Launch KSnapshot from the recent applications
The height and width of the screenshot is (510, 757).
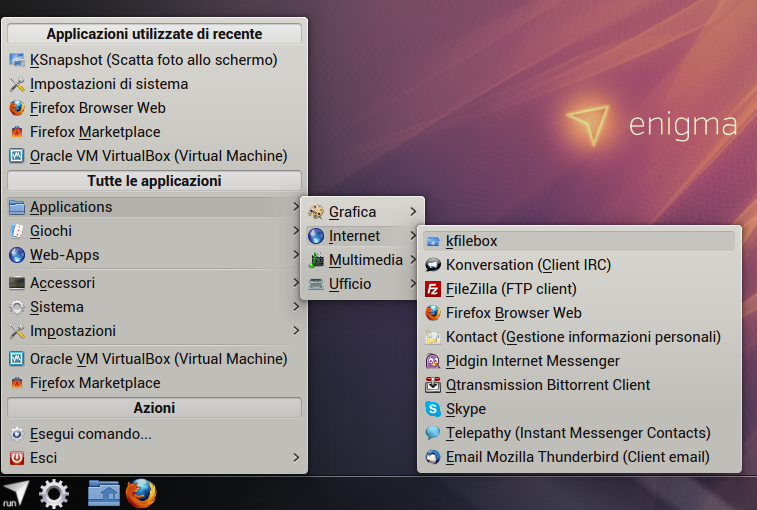(154, 60)
